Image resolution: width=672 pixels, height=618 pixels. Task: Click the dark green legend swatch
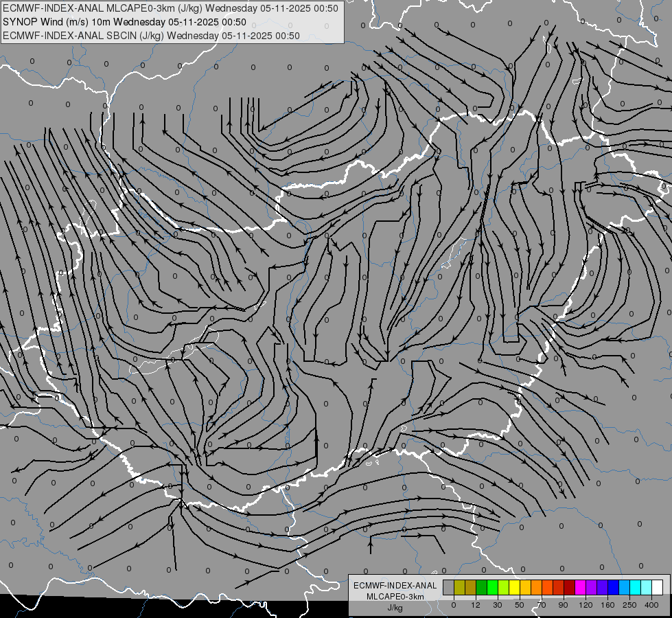pos(481,587)
